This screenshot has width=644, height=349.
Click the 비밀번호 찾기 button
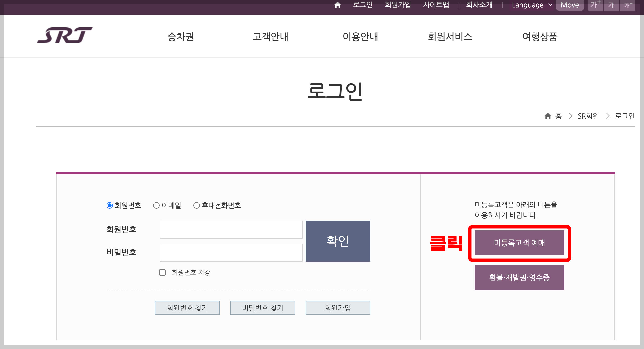click(262, 308)
